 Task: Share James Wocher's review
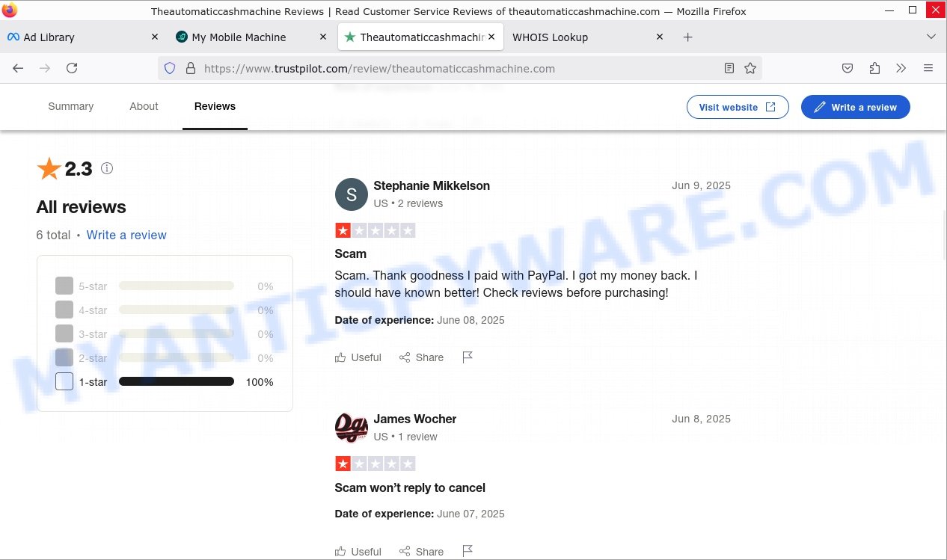tap(422, 552)
